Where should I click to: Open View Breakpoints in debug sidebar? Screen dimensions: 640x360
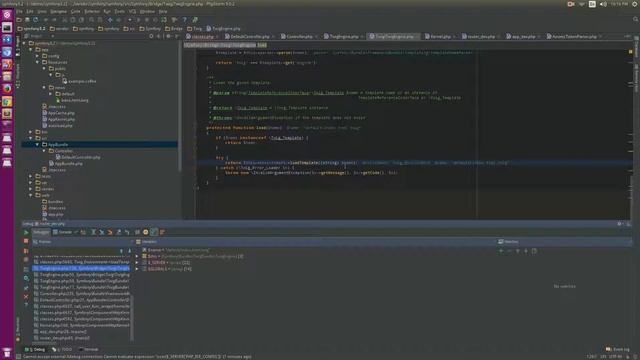[x=26, y=251]
